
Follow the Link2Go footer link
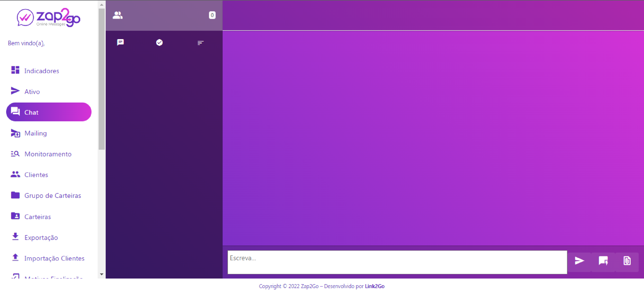(x=375, y=286)
